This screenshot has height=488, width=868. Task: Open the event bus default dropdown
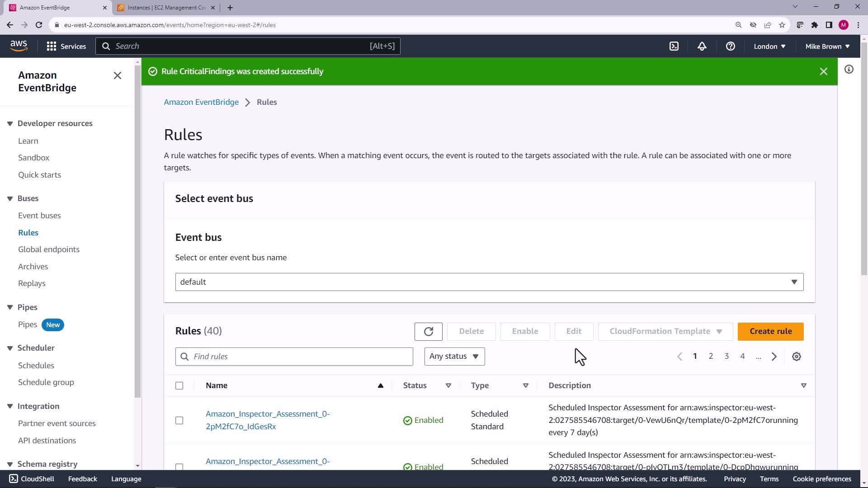point(489,282)
